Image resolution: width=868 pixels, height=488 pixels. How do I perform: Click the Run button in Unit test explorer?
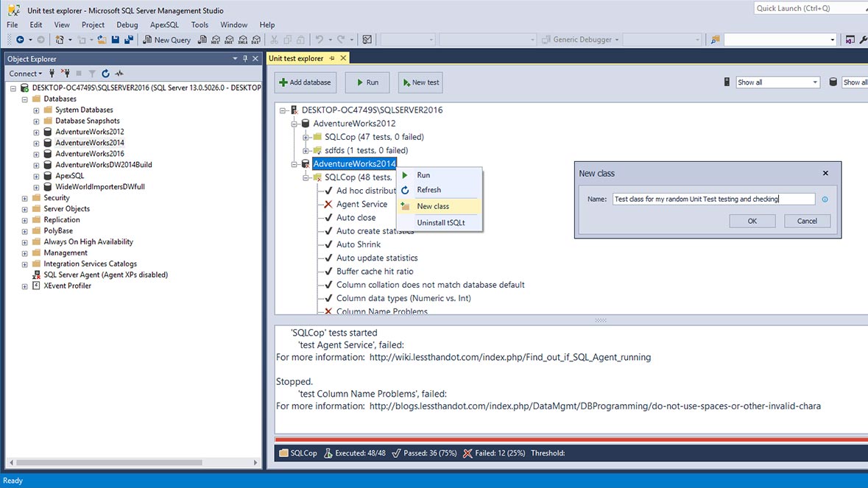[x=367, y=82]
